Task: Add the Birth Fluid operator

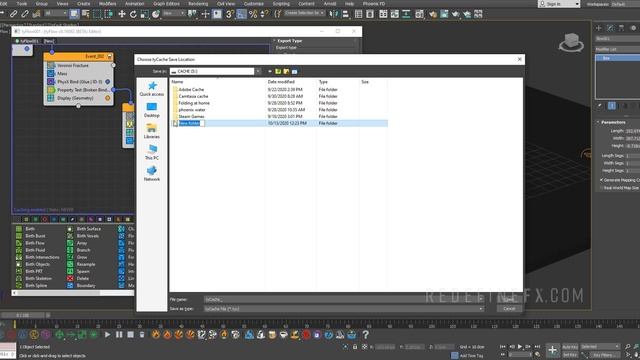Action: (x=31, y=250)
